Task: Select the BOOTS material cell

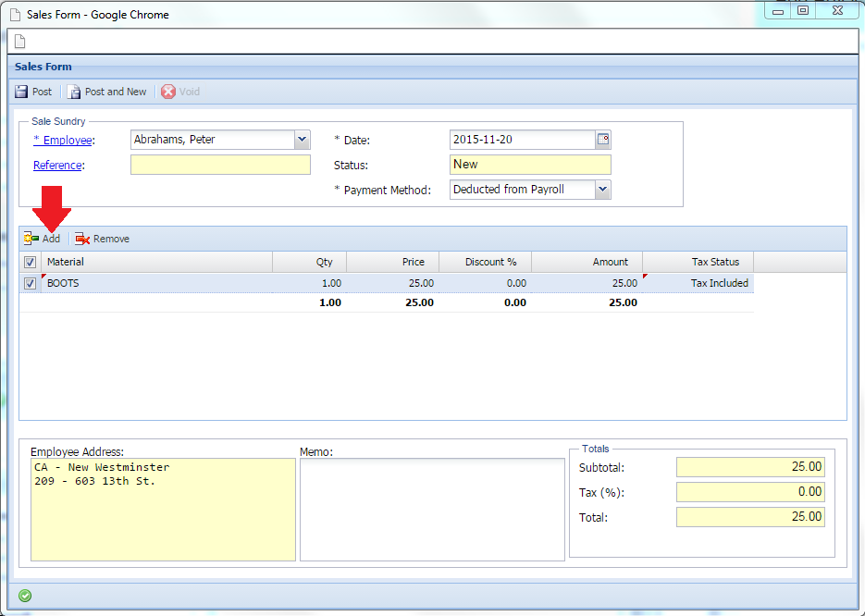Action: 156,283
